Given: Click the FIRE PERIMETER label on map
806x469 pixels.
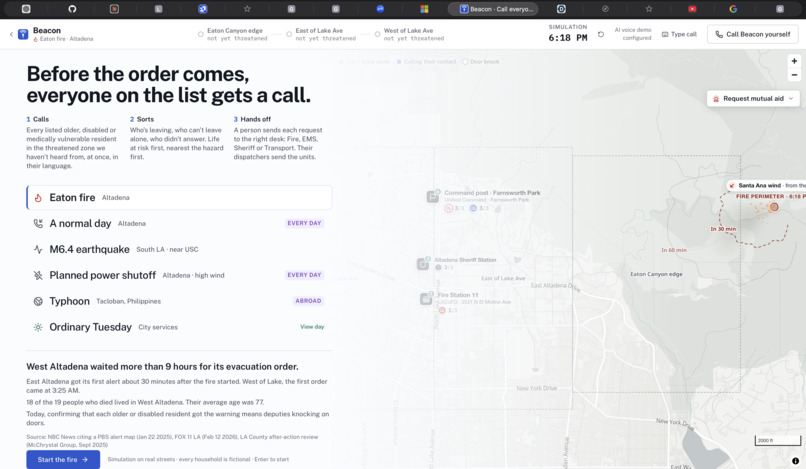Looking at the screenshot, I should click(771, 196).
